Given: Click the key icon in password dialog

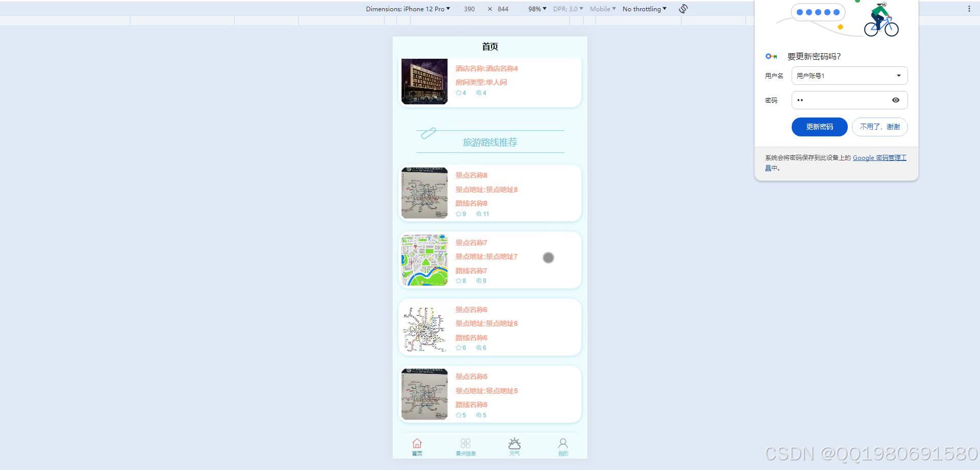Looking at the screenshot, I should [771, 56].
